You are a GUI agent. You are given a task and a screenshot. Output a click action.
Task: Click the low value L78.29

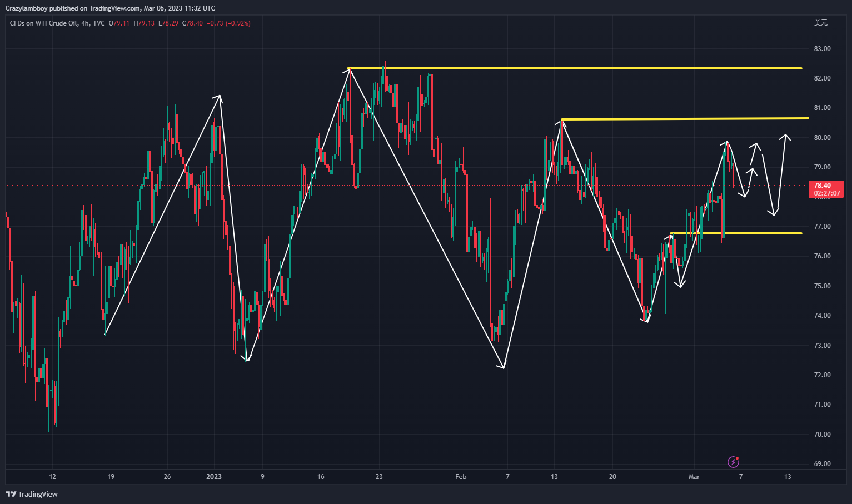(x=168, y=23)
